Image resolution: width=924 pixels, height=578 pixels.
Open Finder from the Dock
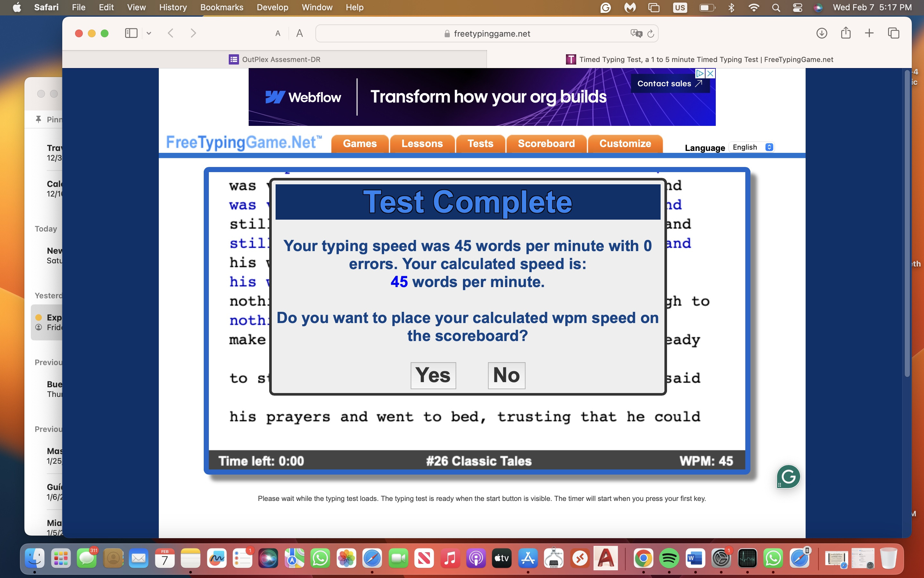34,558
